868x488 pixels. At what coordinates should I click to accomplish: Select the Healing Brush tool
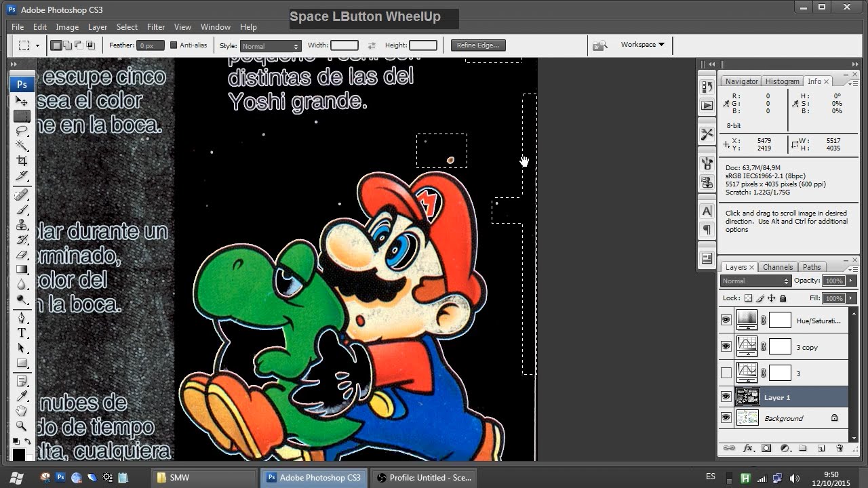[x=22, y=195]
